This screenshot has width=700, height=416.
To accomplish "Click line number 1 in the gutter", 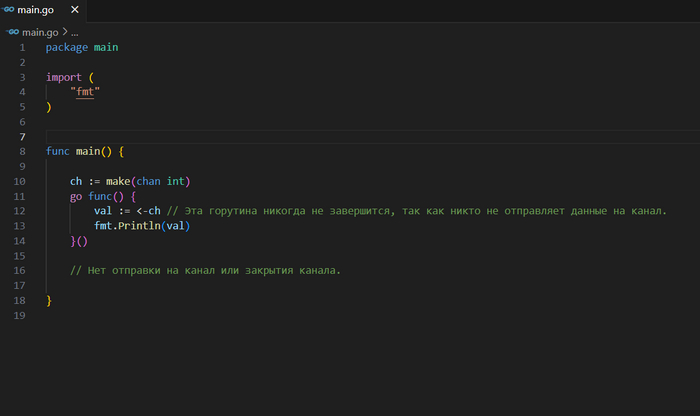I will point(21,47).
